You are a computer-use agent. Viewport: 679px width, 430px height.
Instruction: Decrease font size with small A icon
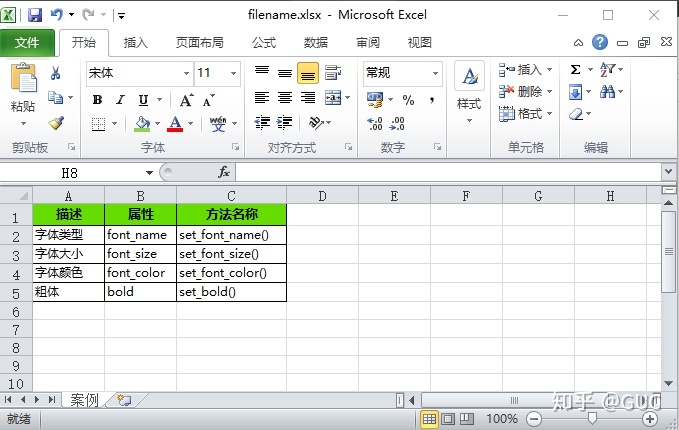click(208, 100)
